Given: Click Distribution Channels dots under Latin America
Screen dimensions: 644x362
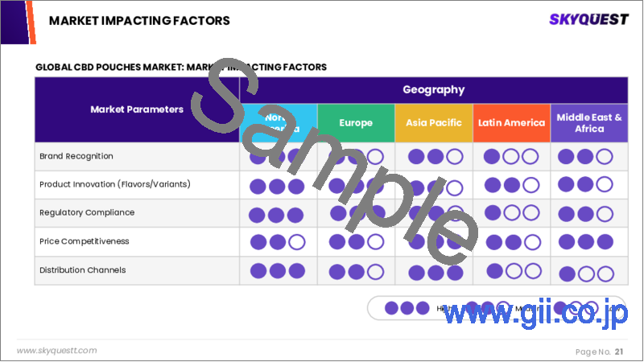Looking at the screenshot, I should pyautogui.click(x=510, y=271).
